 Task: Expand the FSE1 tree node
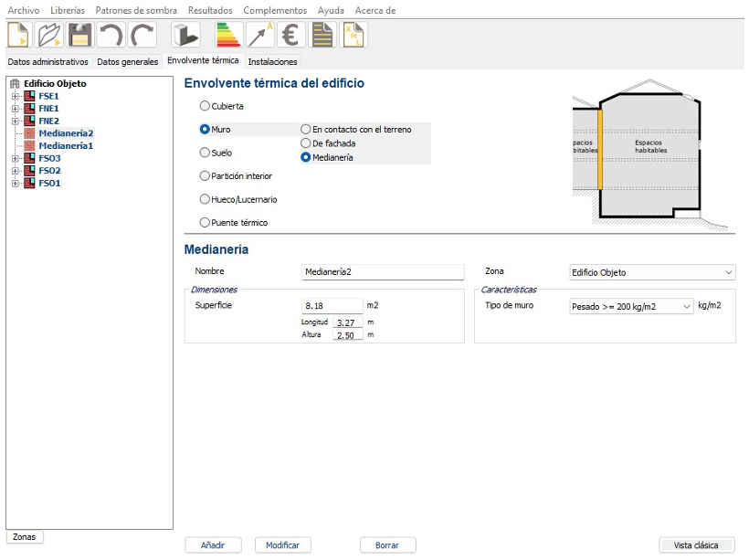(15, 96)
